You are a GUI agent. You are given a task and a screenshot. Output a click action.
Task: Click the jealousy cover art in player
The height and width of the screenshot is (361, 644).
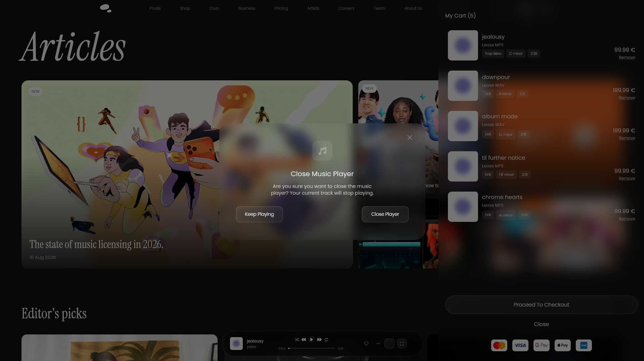click(x=236, y=344)
